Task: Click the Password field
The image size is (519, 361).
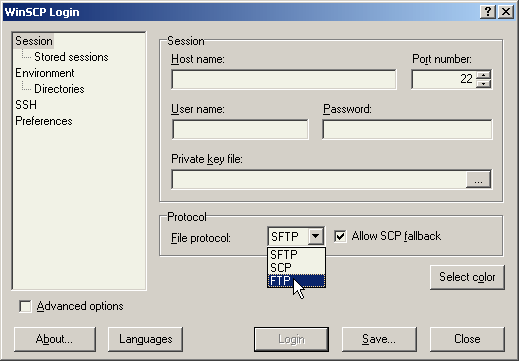Action: point(407,129)
